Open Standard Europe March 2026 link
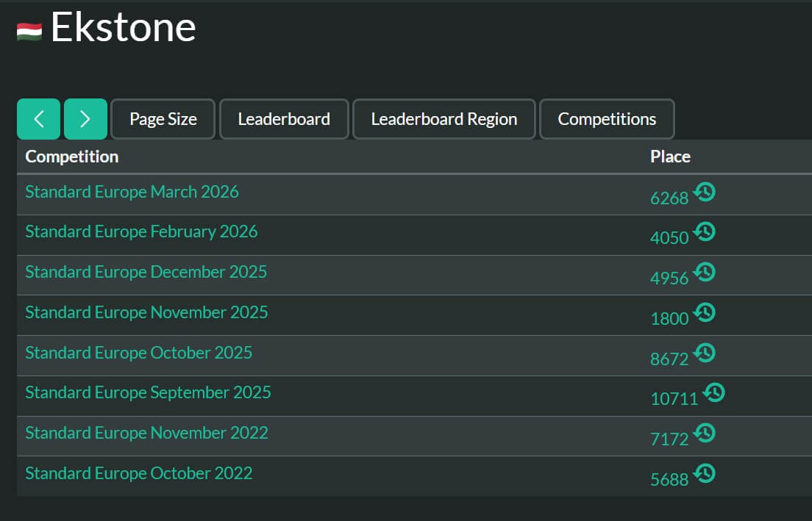Image resolution: width=812 pixels, height=521 pixels. pyautogui.click(x=132, y=192)
